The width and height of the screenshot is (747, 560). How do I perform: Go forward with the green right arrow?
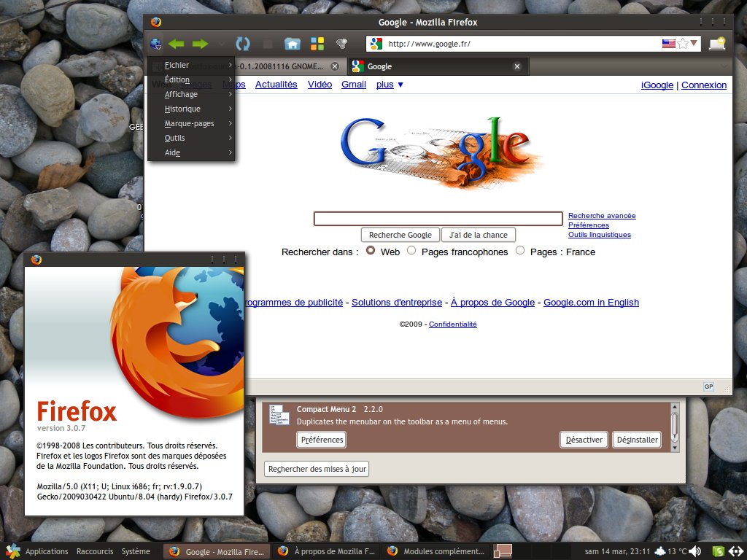[200, 44]
